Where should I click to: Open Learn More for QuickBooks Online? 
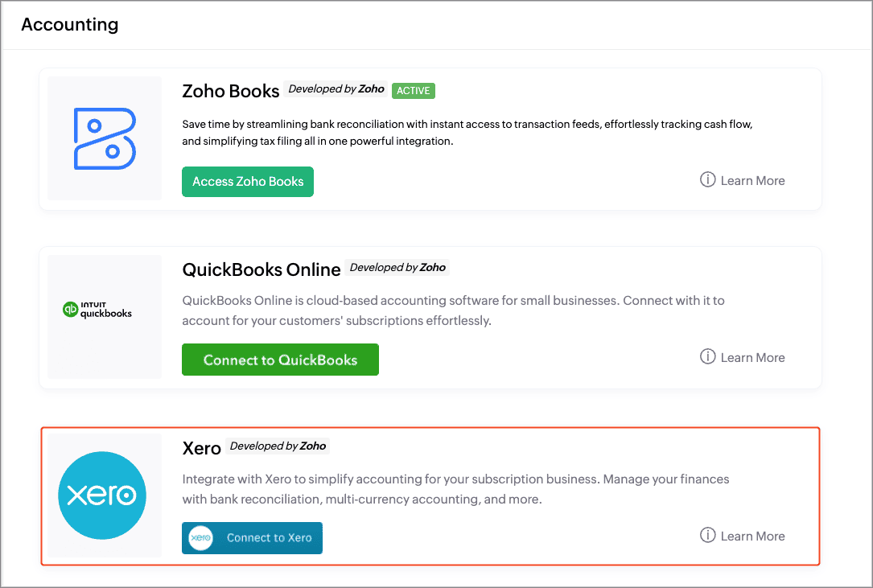[752, 357]
